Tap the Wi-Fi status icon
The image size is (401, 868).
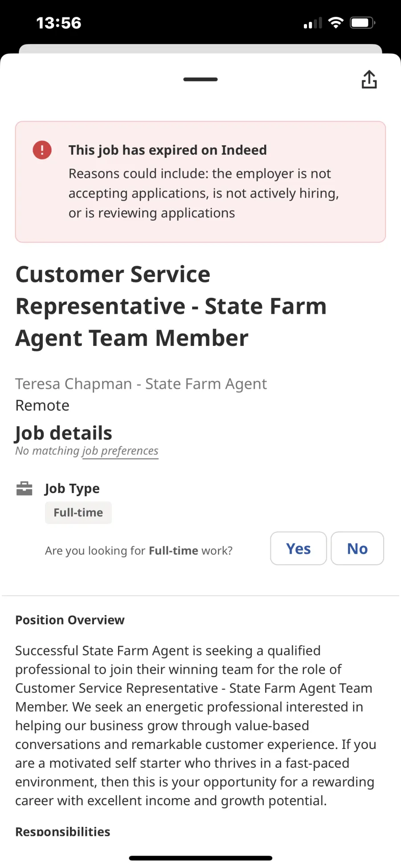coord(336,23)
